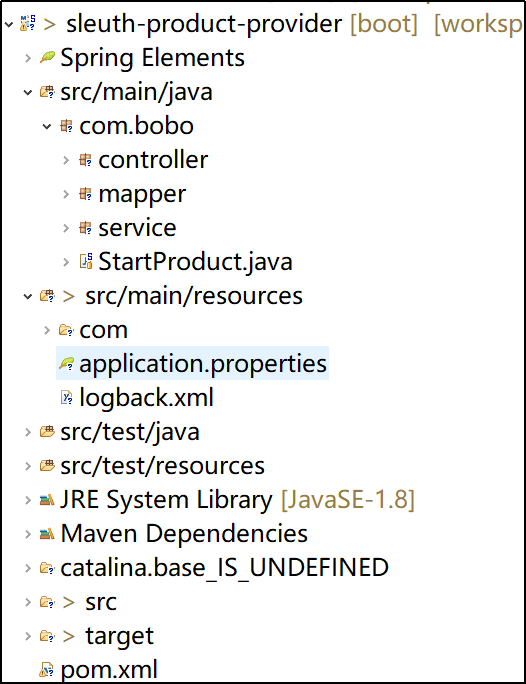Collapse the src/main/resources folder
This screenshot has height=684, width=526.
pyautogui.click(x=28, y=296)
